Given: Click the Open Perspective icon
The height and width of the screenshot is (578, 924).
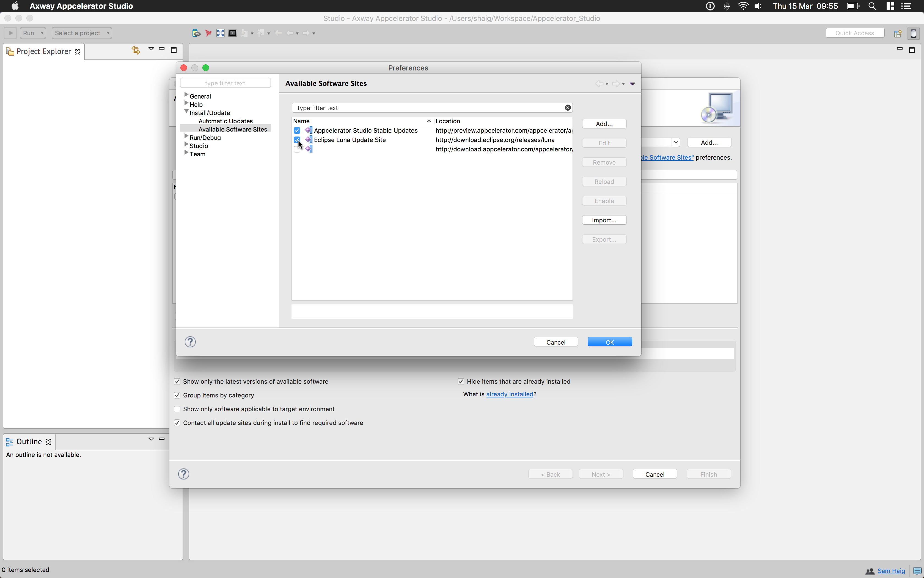Looking at the screenshot, I should point(898,33).
